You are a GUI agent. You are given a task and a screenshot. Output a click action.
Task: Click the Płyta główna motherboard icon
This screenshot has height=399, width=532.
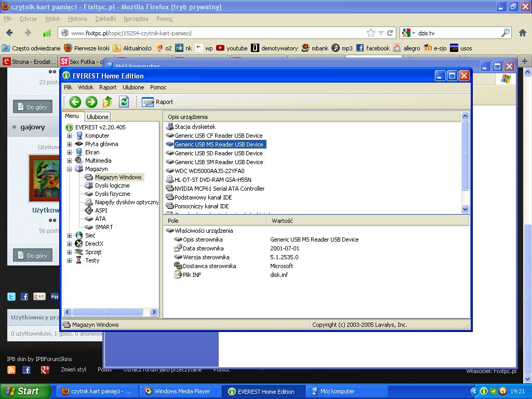79,144
